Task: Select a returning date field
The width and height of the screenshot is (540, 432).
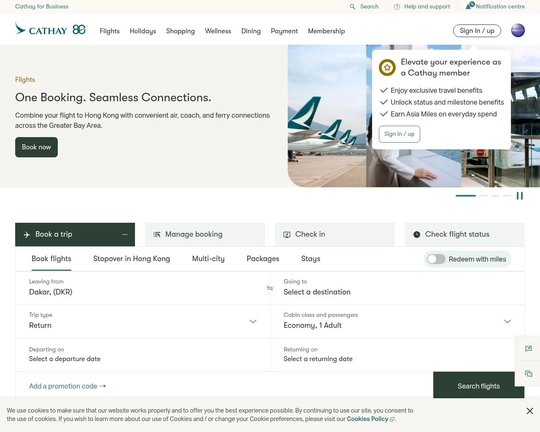Action: pyautogui.click(x=397, y=355)
